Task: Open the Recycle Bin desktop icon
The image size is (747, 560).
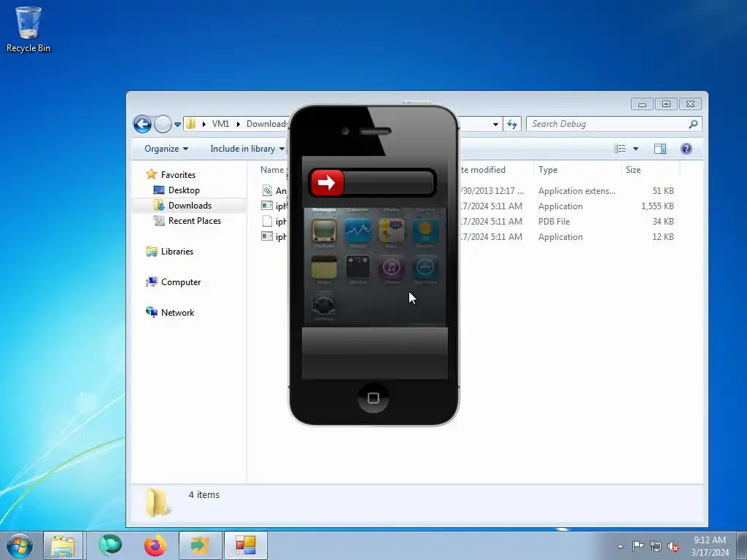Action: [28, 28]
